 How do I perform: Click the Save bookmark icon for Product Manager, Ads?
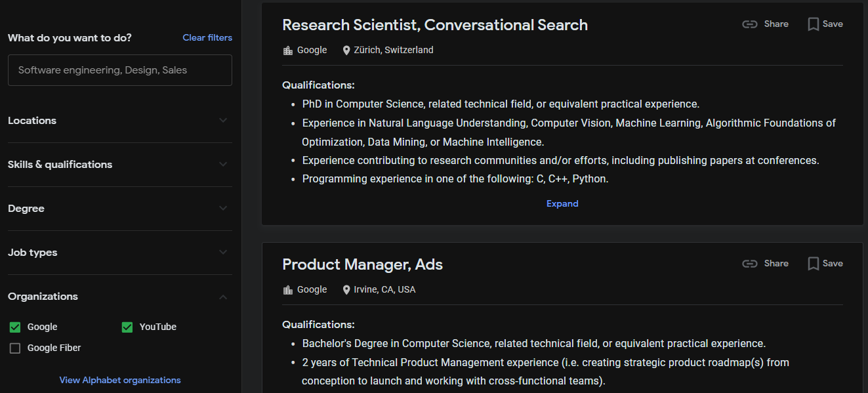point(814,264)
